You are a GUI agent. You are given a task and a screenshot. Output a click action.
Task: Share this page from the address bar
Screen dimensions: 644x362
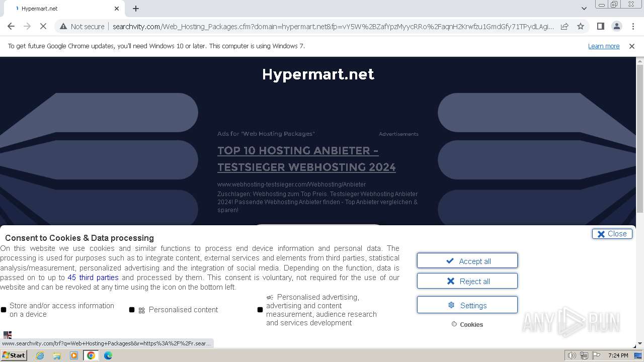(x=565, y=26)
